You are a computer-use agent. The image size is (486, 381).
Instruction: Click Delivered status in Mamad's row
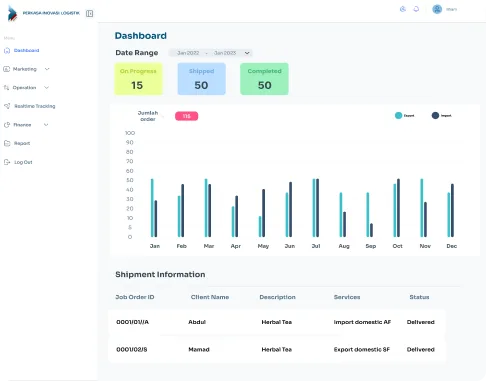(x=421, y=349)
